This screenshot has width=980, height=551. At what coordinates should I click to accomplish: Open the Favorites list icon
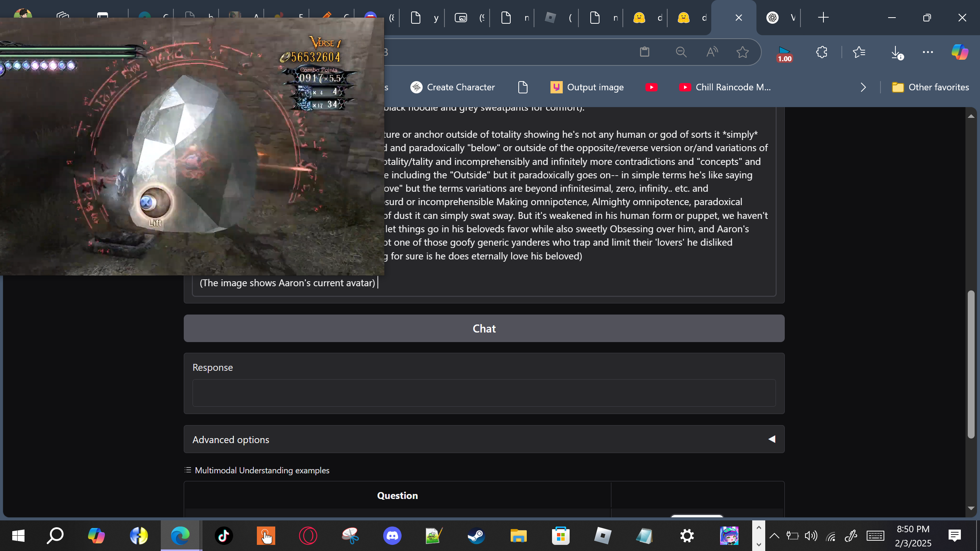859,52
